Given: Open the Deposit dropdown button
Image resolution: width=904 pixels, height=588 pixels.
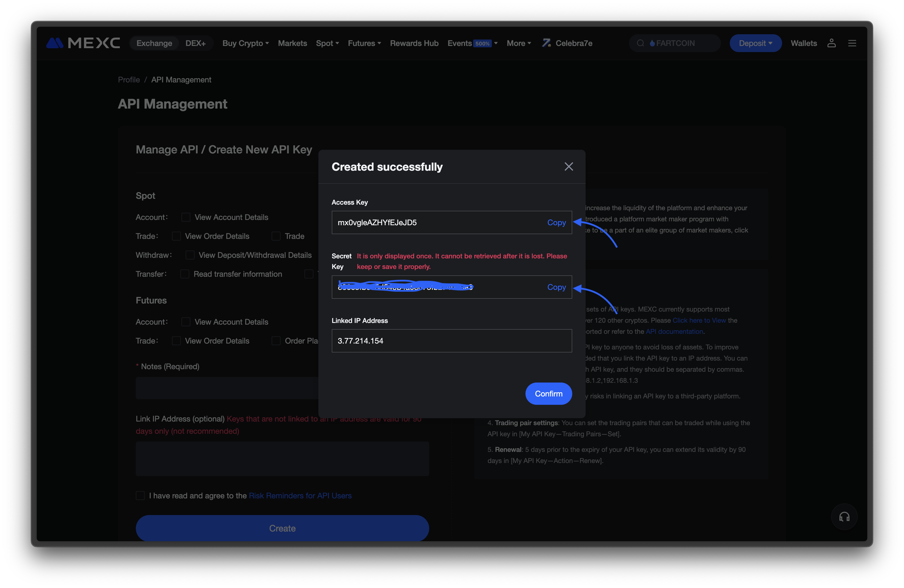Looking at the screenshot, I should click(x=755, y=43).
